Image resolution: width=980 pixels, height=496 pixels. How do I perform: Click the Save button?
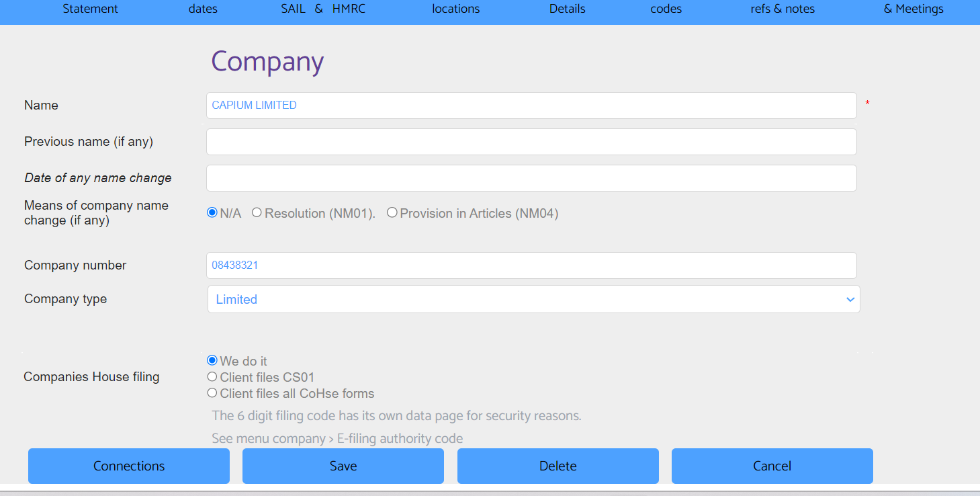coord(343,466)
